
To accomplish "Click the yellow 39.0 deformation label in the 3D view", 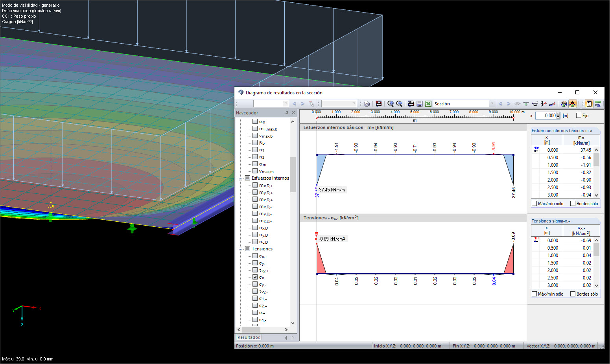I will click(x=51, y=206).
